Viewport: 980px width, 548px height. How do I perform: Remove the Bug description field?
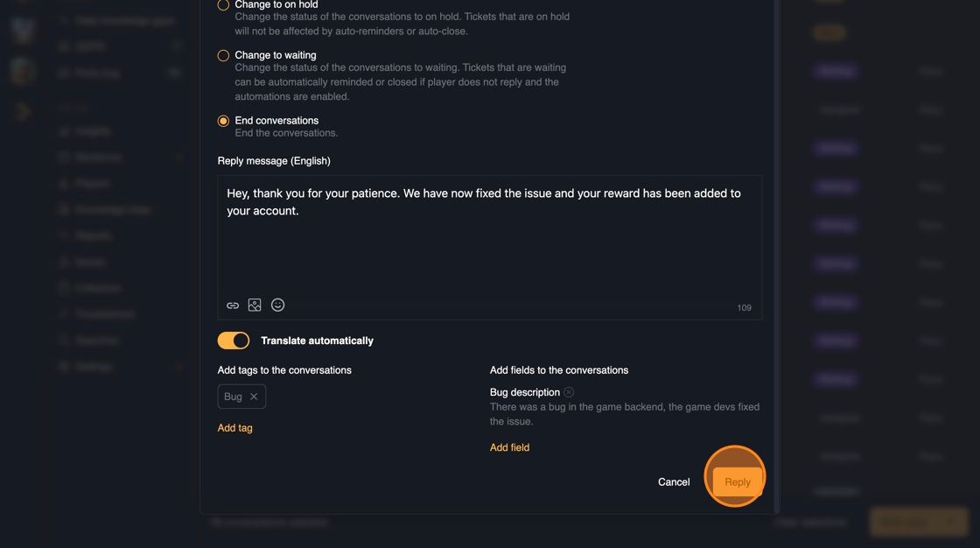click(x=569, y=392)
